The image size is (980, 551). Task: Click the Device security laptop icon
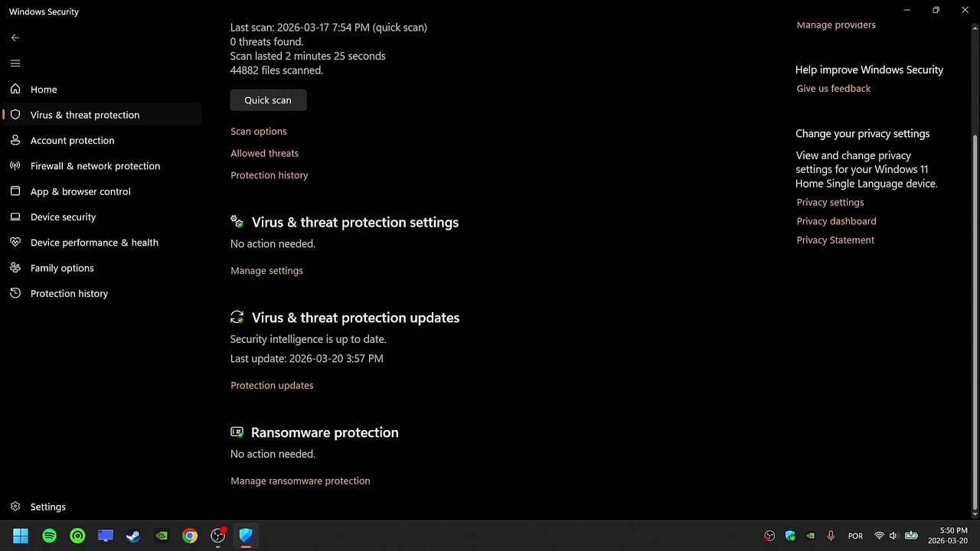point(15,217)
